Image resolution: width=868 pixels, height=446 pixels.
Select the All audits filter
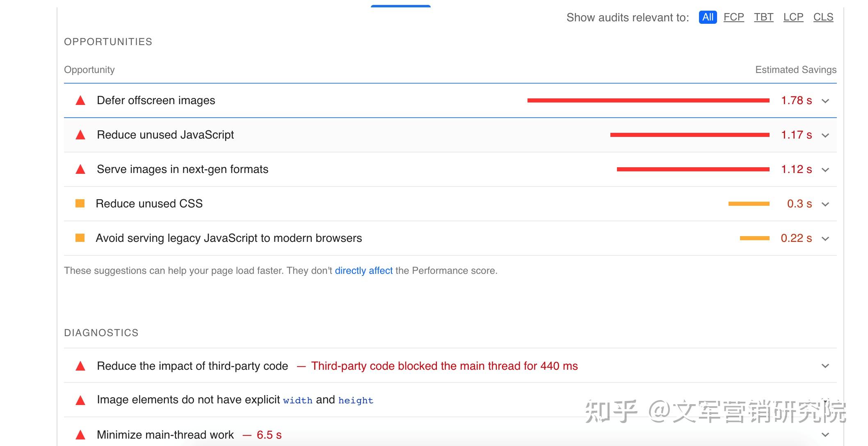[708, 17]
